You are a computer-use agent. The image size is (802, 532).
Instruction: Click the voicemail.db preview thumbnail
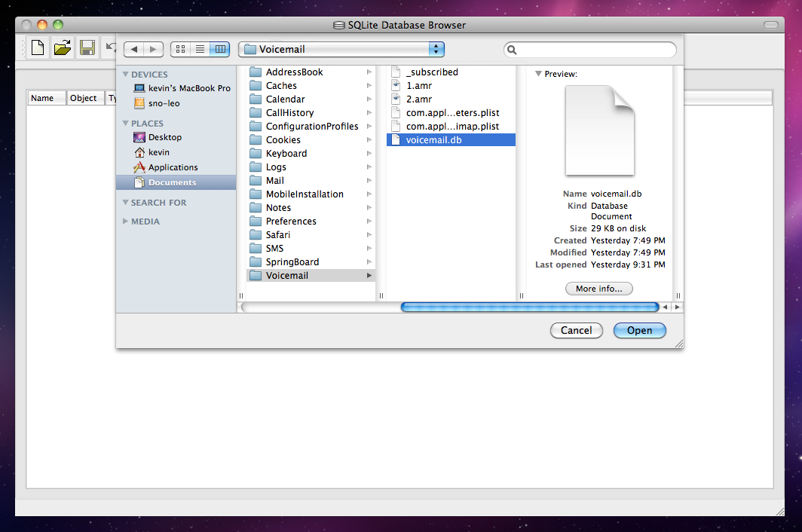point(599,131)
